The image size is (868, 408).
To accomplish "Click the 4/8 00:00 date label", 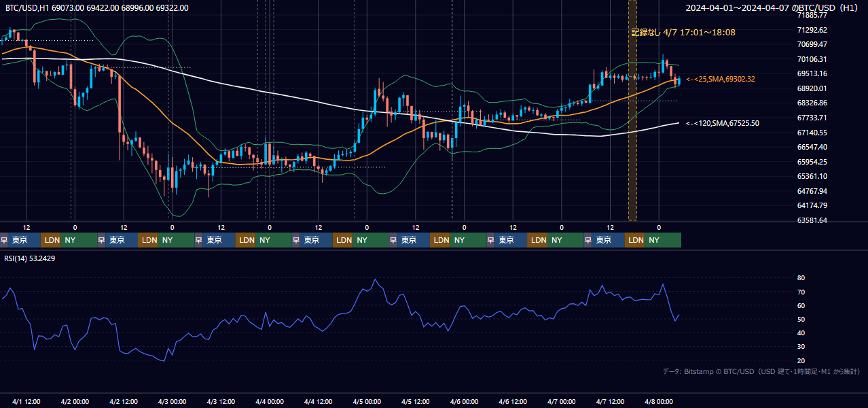I will click(659, 402).
